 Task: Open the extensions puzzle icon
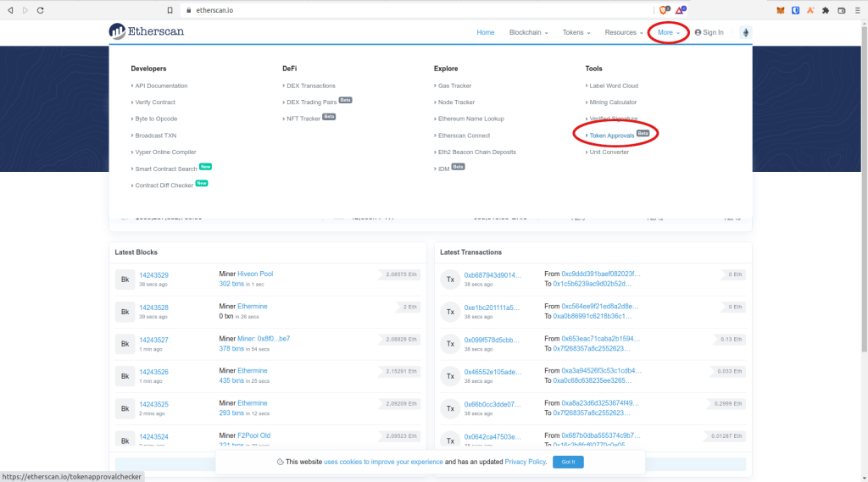826,10
